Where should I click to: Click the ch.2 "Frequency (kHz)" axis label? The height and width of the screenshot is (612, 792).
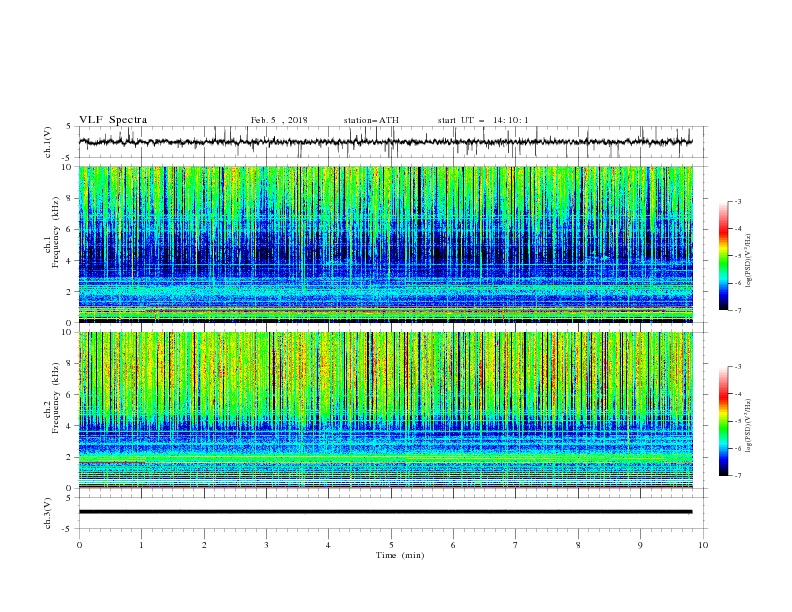pos(56,397)
